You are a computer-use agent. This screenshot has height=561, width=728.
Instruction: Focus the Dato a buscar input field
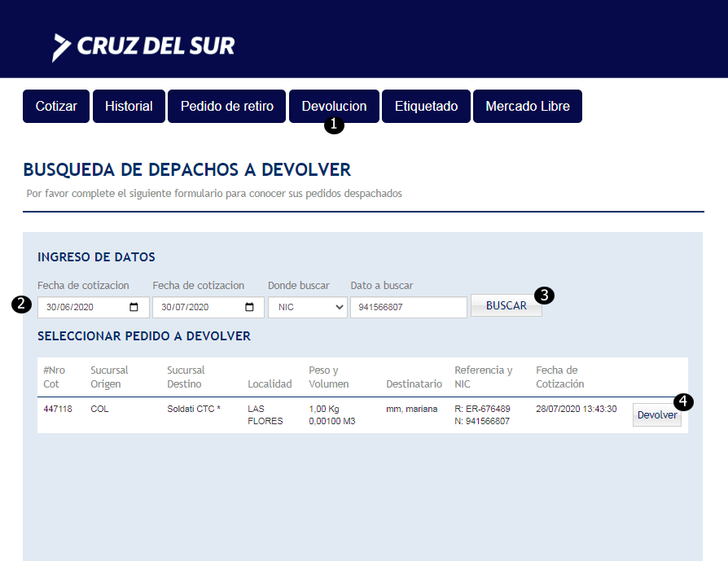tap(408, 307)
